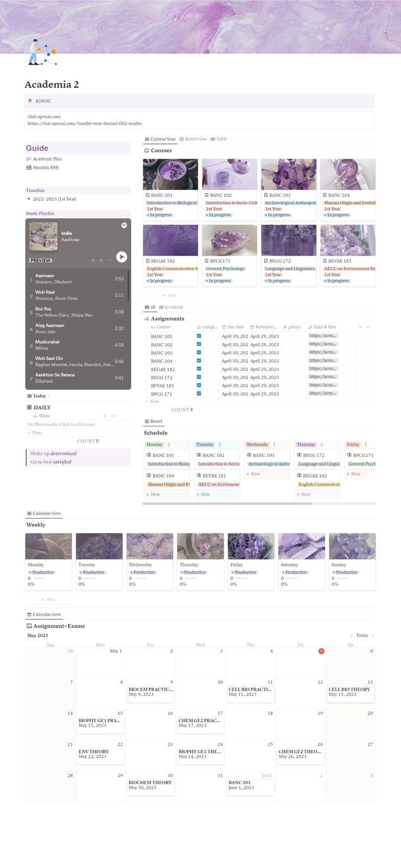Play the Indie playlist preview
Viewport: 401px width, 868px height.
click(x=121, y=257)
